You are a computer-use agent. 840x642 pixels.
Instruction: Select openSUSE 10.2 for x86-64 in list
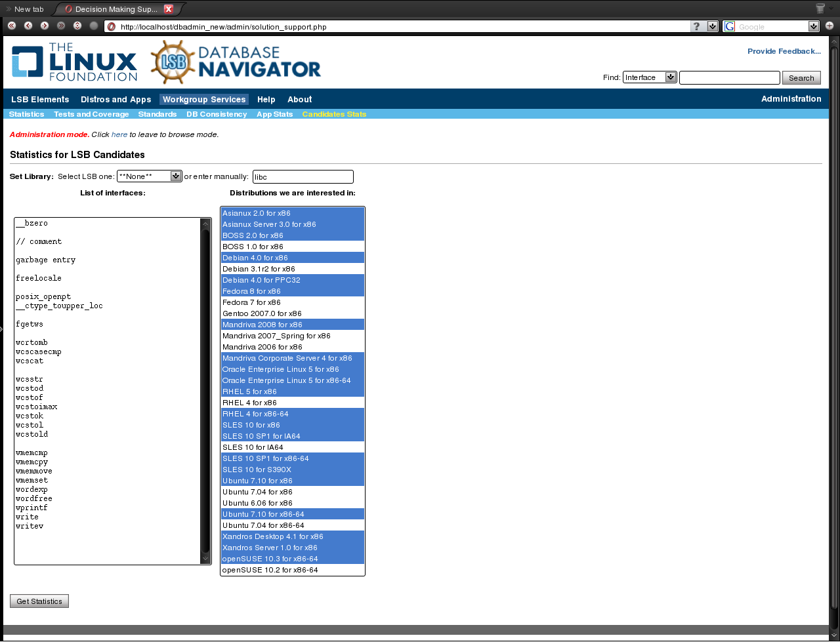pyautogui.click(x=293, y=570)
